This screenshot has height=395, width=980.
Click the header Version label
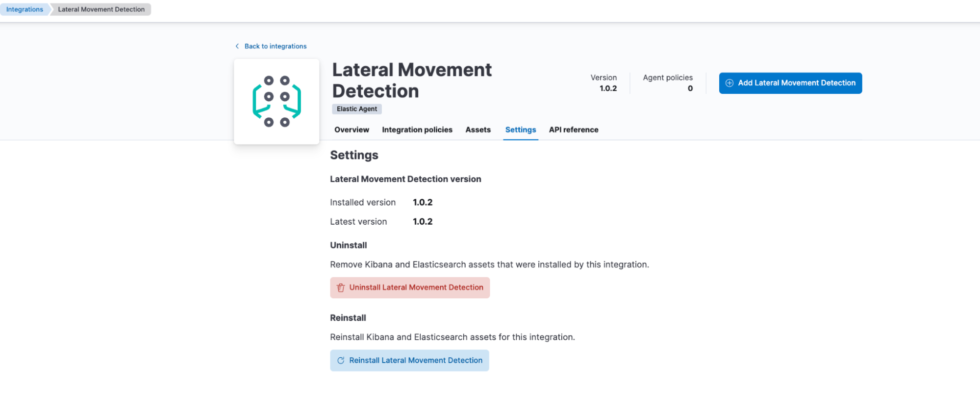pyautogui.click(x=603, y=78)
